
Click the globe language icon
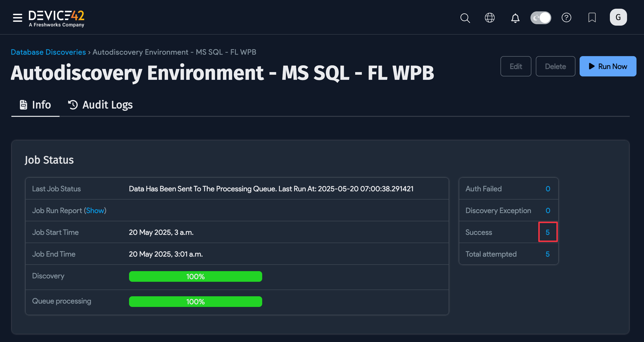point(490,18)
